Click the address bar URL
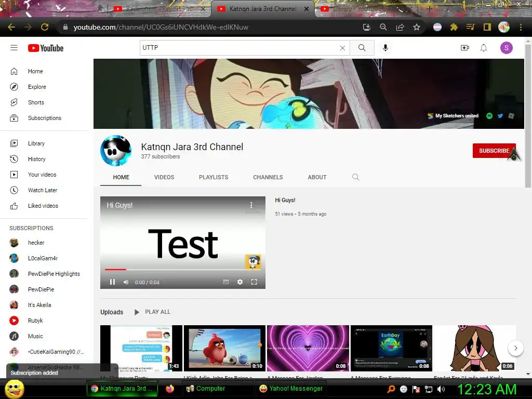The height and width of the screenshot is (399, 532). click(161, 27)
